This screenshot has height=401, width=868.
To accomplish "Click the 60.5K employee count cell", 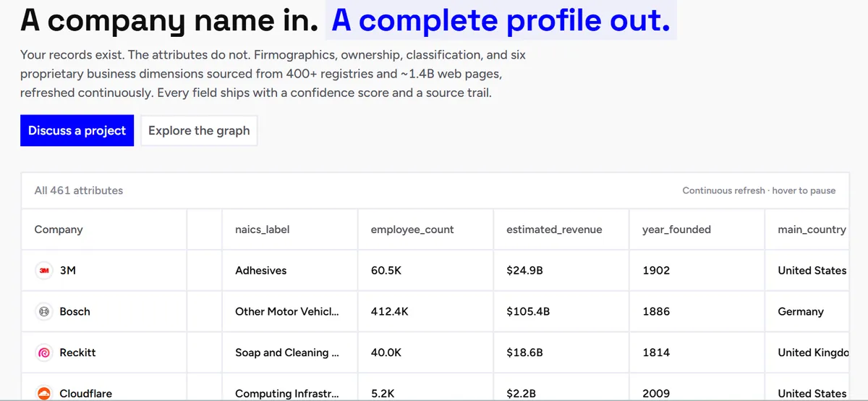I will tap(425, 271).
